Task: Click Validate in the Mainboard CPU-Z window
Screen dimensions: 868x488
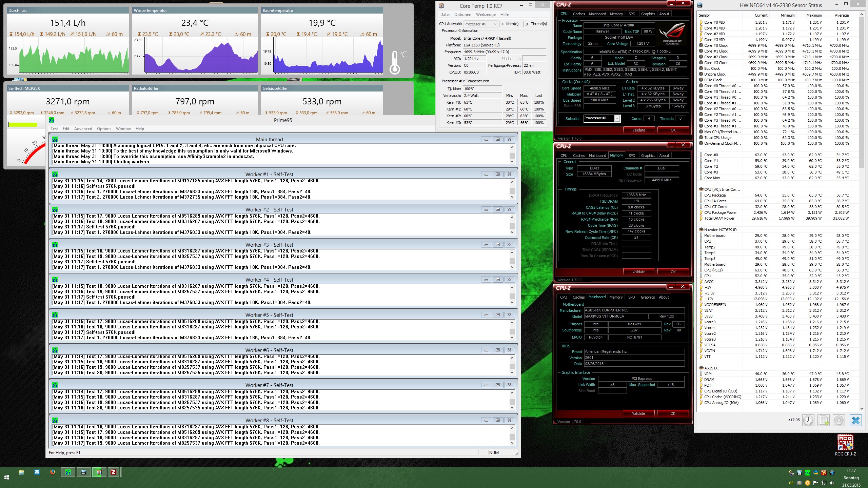Action: 638,413
